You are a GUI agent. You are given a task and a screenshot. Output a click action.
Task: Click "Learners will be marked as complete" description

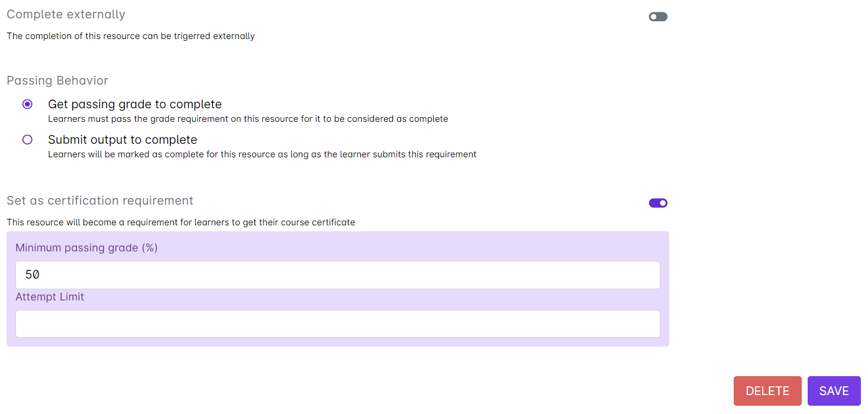tap(262, 154)
